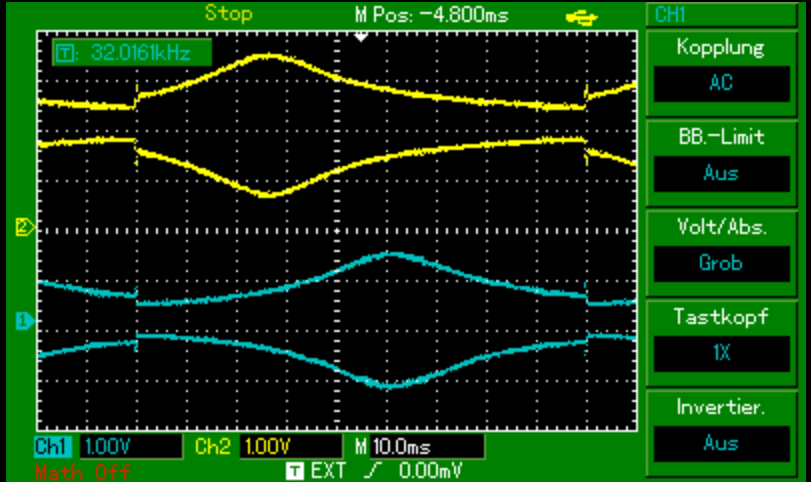
Task: Select the Ch1 label in the bottom bar
Action: (54, 445)
